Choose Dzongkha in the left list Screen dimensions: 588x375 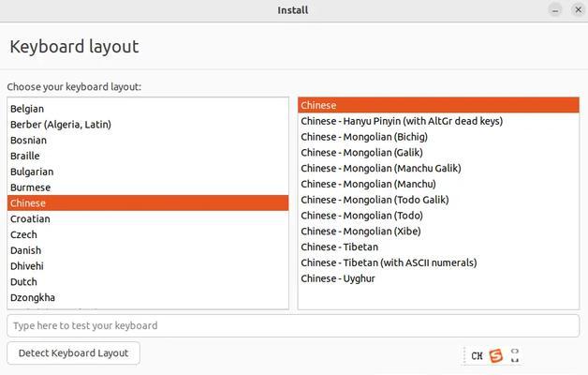[x=148, y=298]
